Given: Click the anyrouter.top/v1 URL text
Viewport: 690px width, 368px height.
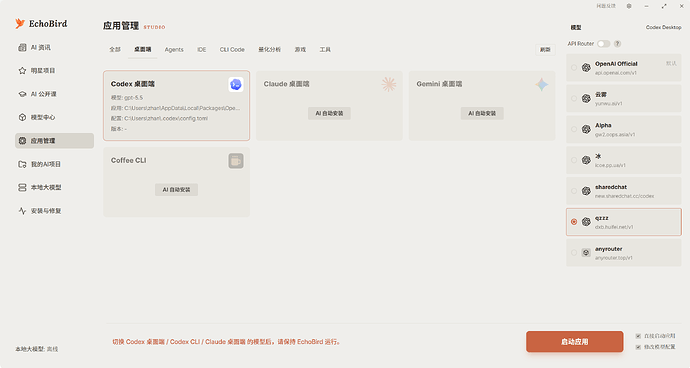Looking at the screenshot, I should tap(613, 258).
